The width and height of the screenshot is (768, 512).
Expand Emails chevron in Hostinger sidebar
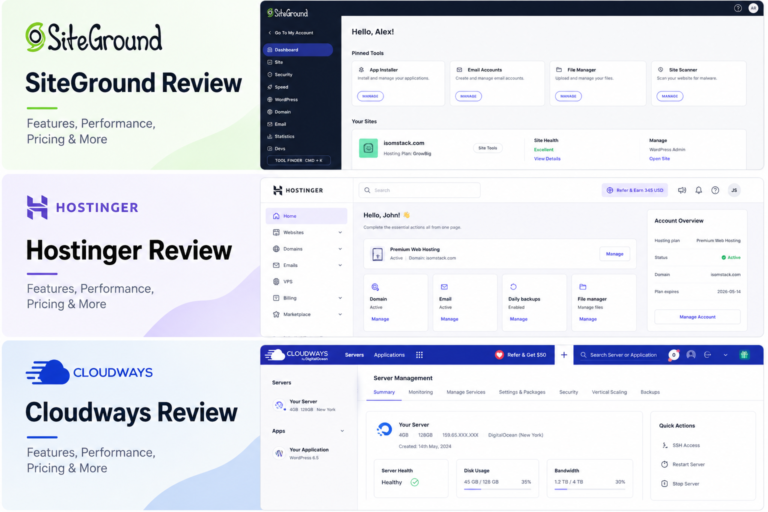click(x=340, y=265)
